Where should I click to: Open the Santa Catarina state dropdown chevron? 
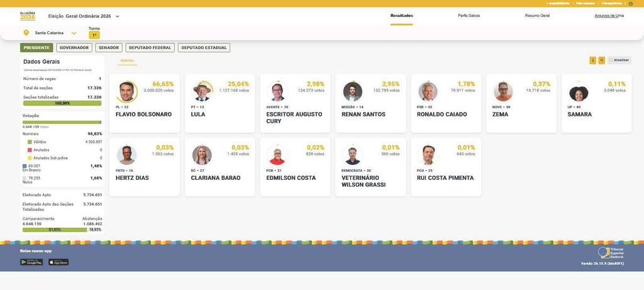tap(74, 33)
